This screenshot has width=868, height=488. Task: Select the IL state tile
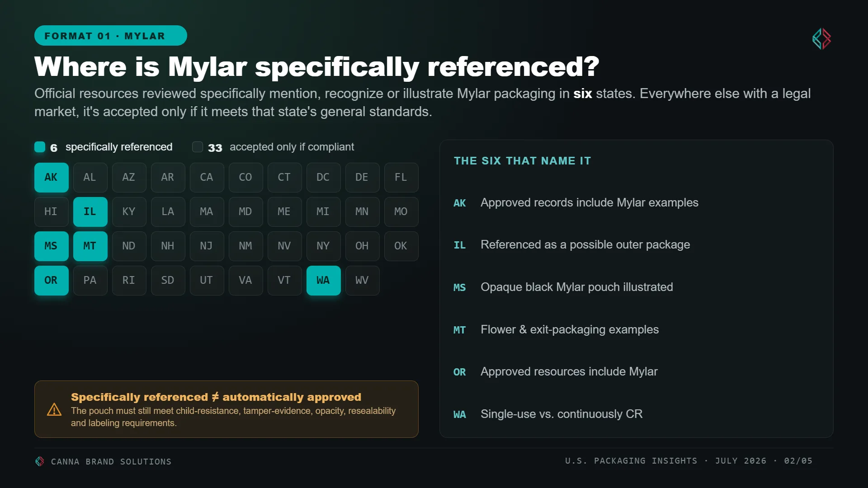pos(90,212)
